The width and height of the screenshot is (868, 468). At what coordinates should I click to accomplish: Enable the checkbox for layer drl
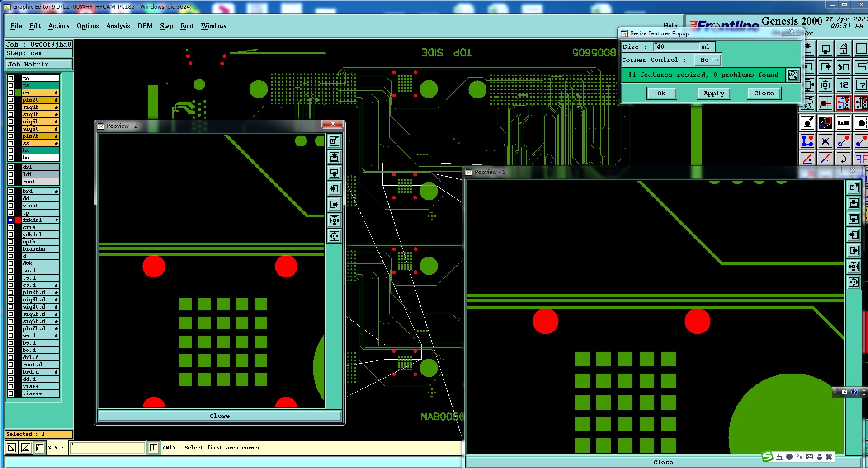pos(11,167)
